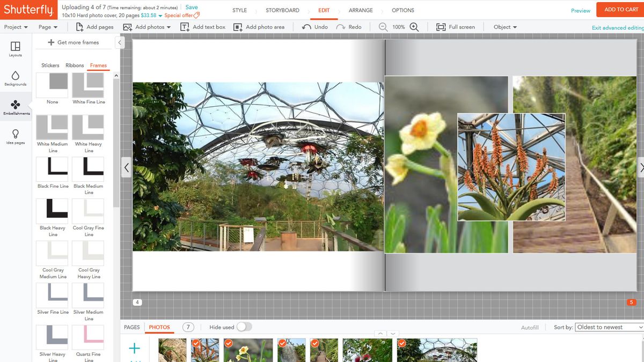Switch to the Ribbons tab
The image size is (644, 362).
[x=75, y=65]
